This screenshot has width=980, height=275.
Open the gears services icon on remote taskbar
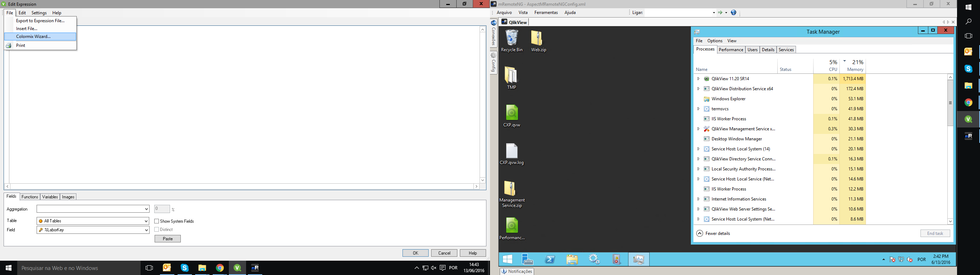point(594,260)
